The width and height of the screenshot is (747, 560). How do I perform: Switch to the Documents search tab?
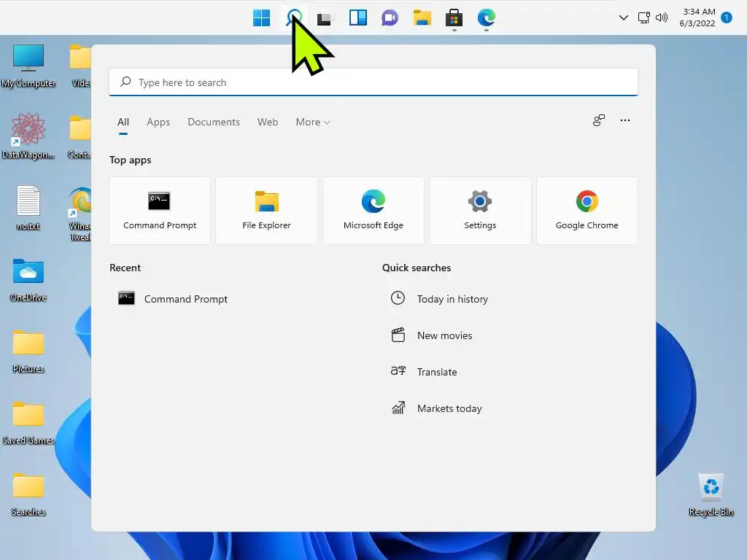pos(214,122)
